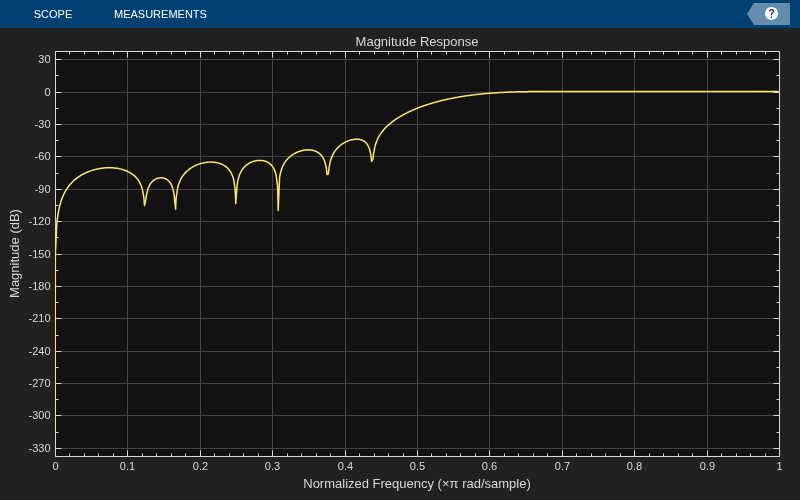This screenshot has height=500, width=800.
Task: Click the first curve notch after 0.1 frequency
Action: [x=145, y=203]
